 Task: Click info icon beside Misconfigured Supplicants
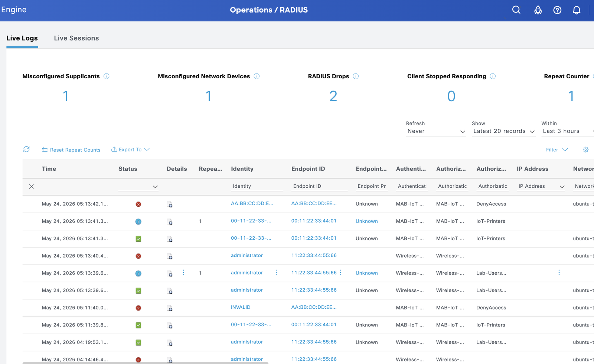(x=106, y=76)
